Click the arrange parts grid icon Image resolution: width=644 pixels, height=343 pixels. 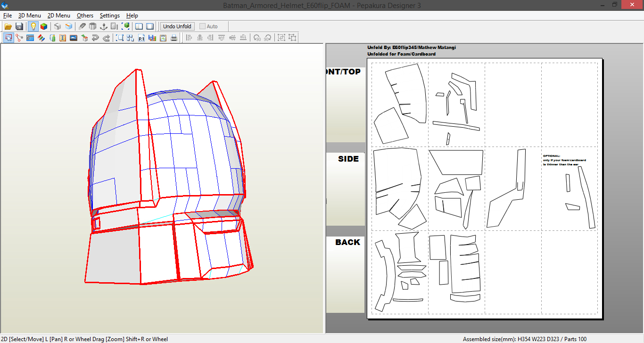tap(131, 38)
